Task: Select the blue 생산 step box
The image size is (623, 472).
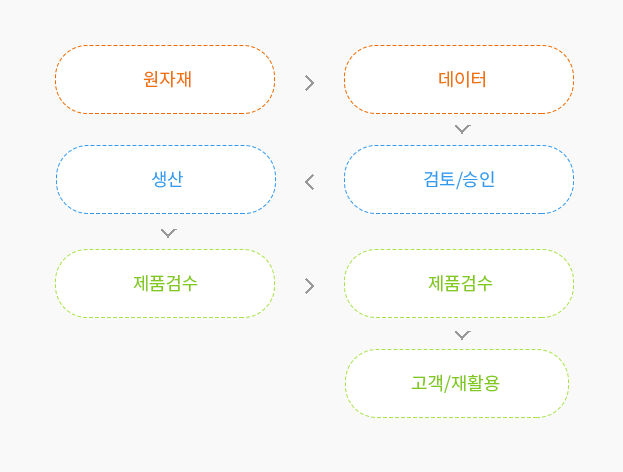Action: [166, 180]
